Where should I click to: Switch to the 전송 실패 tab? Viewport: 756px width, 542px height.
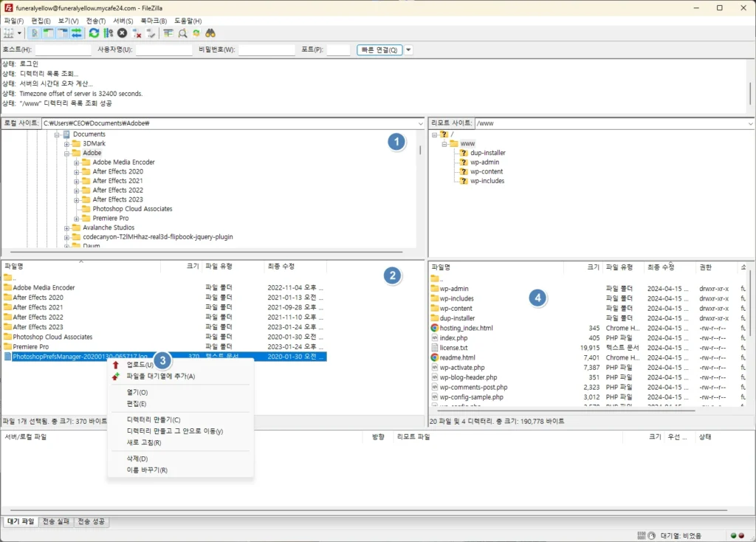click(x=56, y=521)
